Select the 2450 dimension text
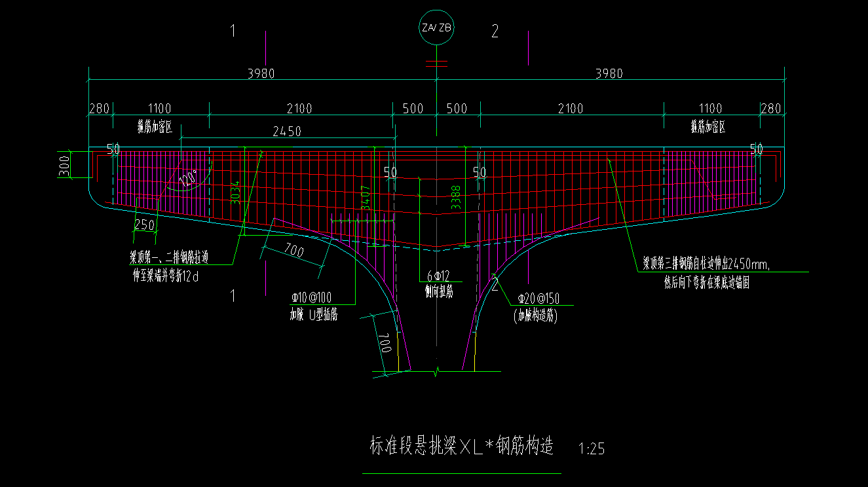The width and height of the screenshot is (868, 487). click(x=286, y=131)
